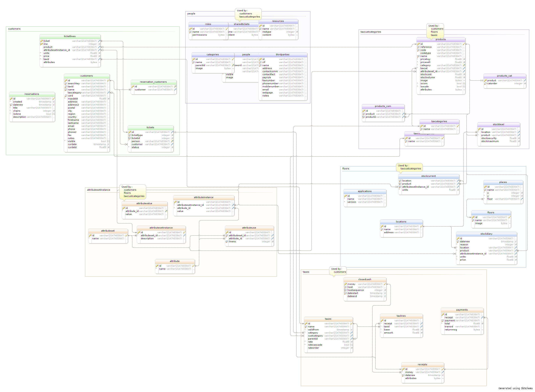Select the key icon for id in attributeinstance
The height and width of the screenshot is (392, 535).
pos(175,202)
